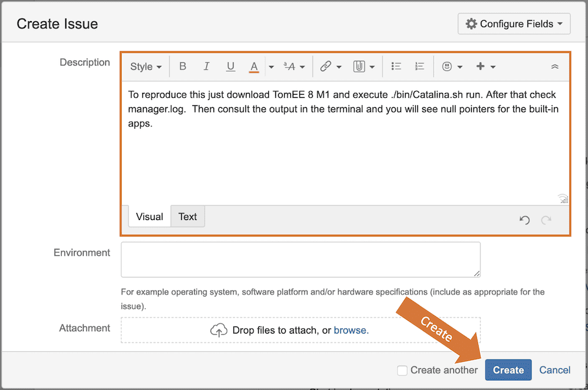This screenshot has width=588, height=390.
Task: Click the Configure Fields gear icon
Action: 471,24
